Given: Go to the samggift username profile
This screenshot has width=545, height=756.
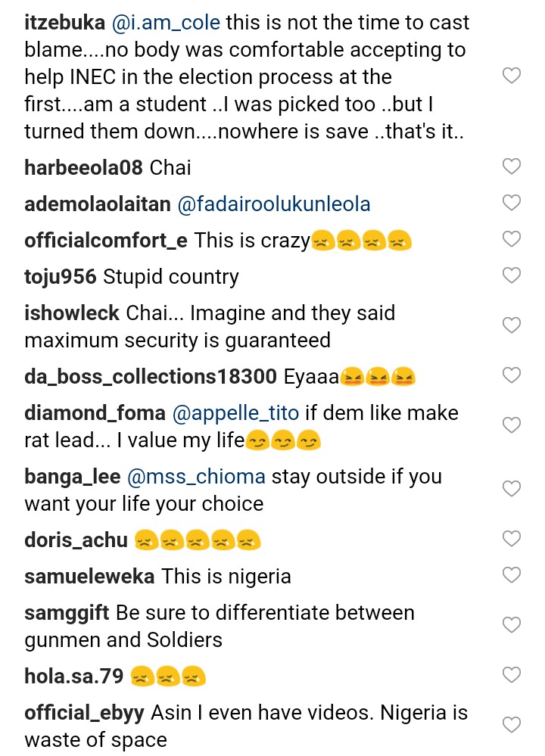Looking at the screenshot, I should [x=67, y=613].
